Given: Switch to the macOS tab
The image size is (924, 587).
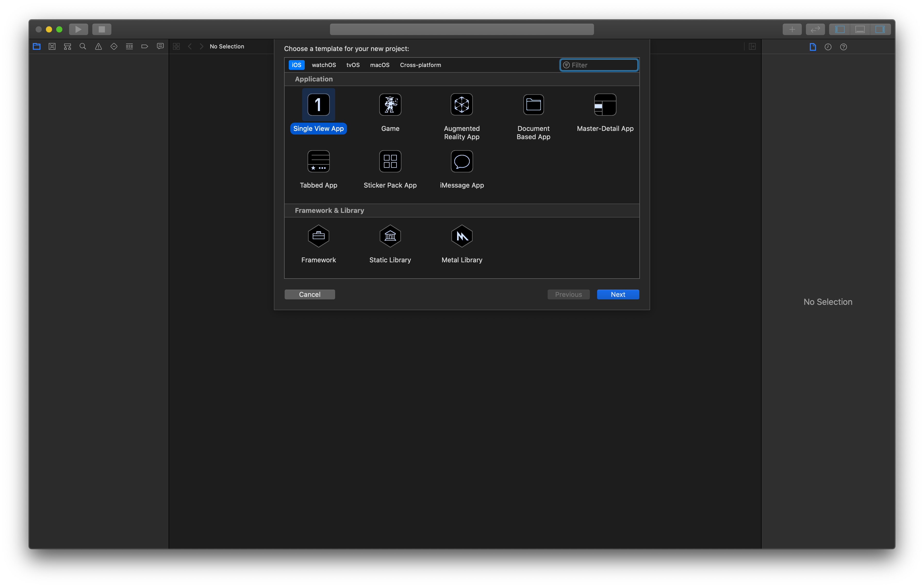Looking at the screenshot, I should point(379,65).
